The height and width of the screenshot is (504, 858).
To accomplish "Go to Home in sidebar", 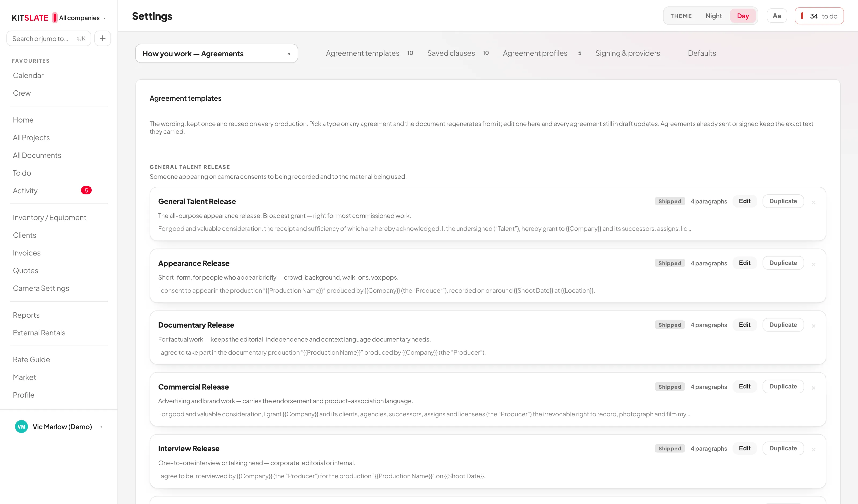I will pyautogui.click(x=23, y=120).
